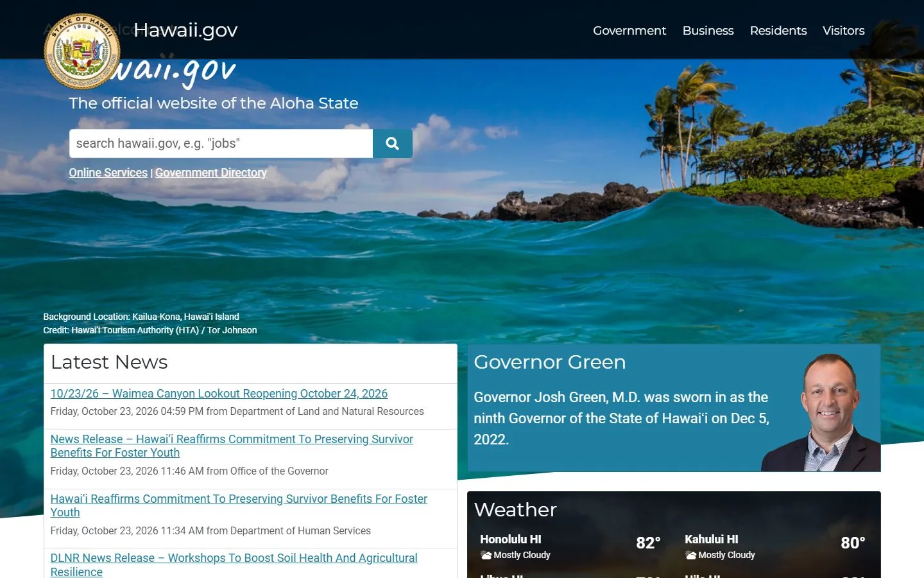
Task: Open Waimea Canyon Lookout Reopening news article
Action: click(219, 394)
